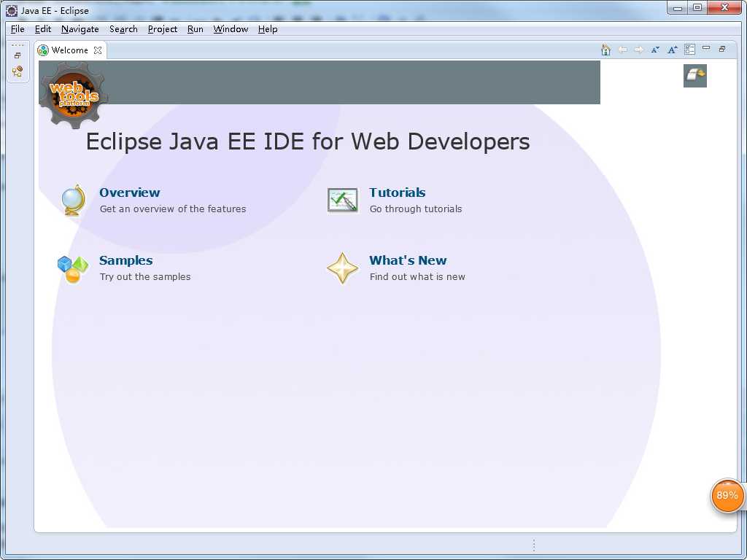This screenshot has height=560, width=747.
Task: Click the What's New star icon
Action: tap(342, 268)
